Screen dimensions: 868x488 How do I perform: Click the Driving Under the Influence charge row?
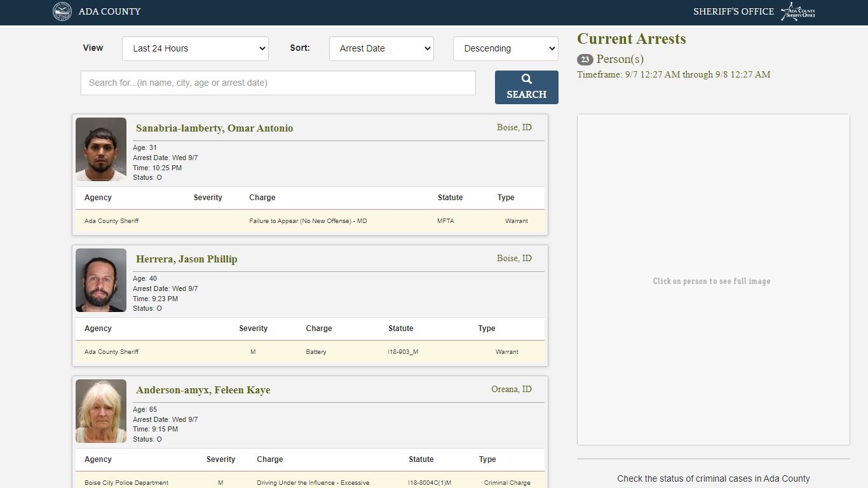(310, 480)
